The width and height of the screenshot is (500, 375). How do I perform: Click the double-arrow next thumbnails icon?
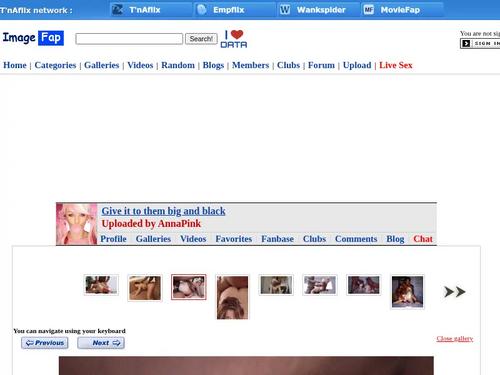pyautogui.click(x=454, y=292)
